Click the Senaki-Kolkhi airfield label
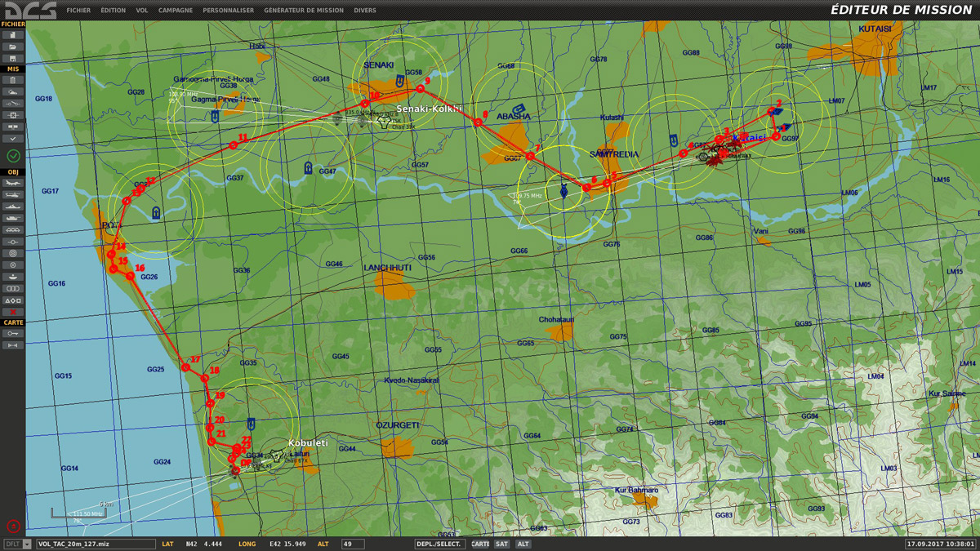Image resolution: width=980 pixels, height=551 pixels. click(430, 109)
